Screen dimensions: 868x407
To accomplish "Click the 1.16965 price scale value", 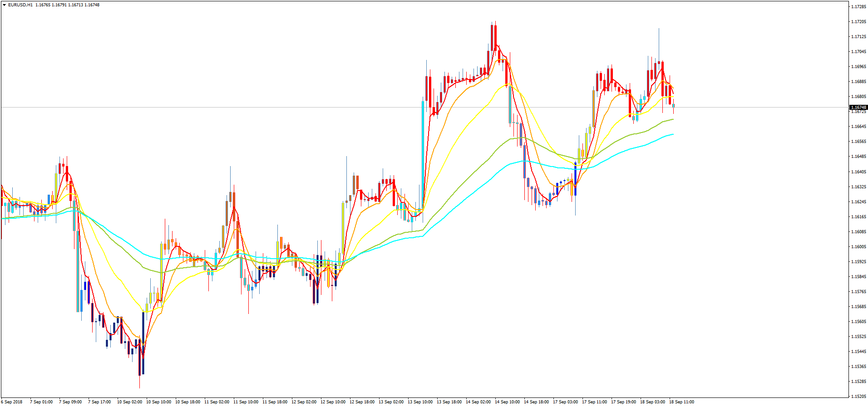I will pos(858,67).
